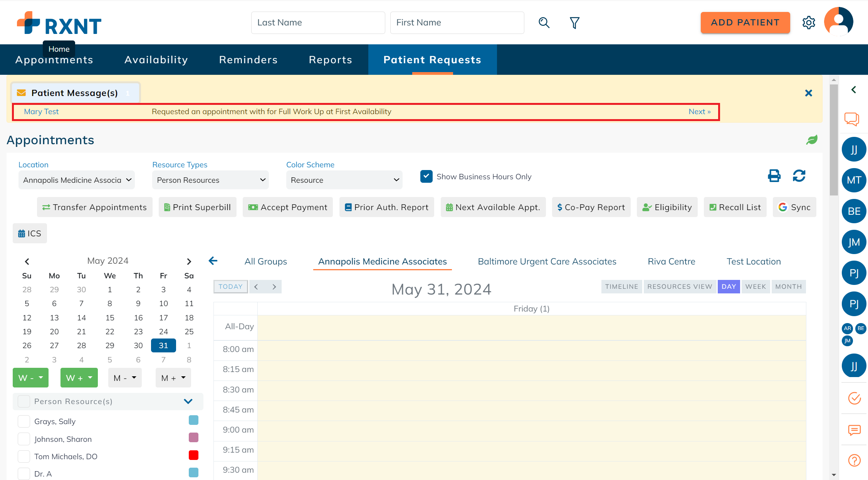
Task: Collapse the Person Resource(s) list
Action: click(188, 401)
